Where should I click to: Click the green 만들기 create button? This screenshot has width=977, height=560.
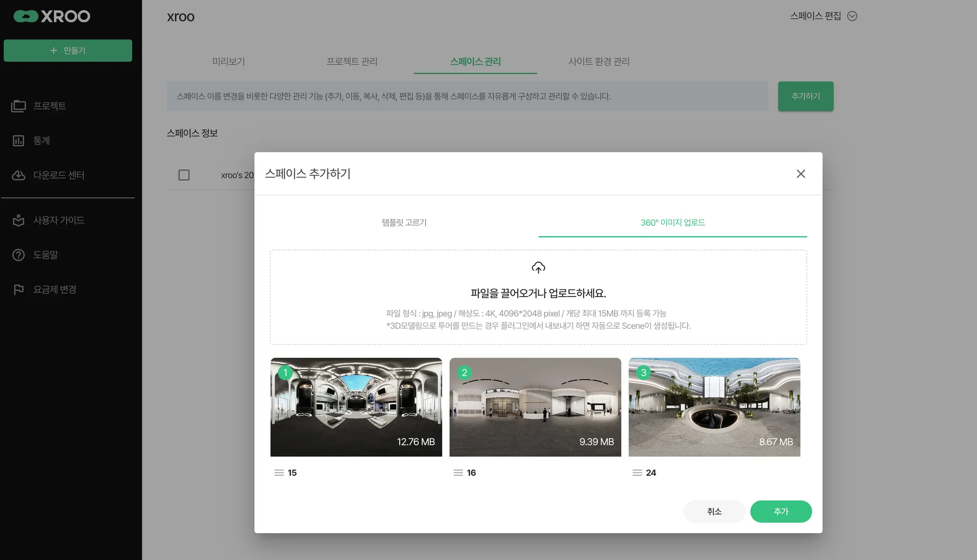pos(68,51)
